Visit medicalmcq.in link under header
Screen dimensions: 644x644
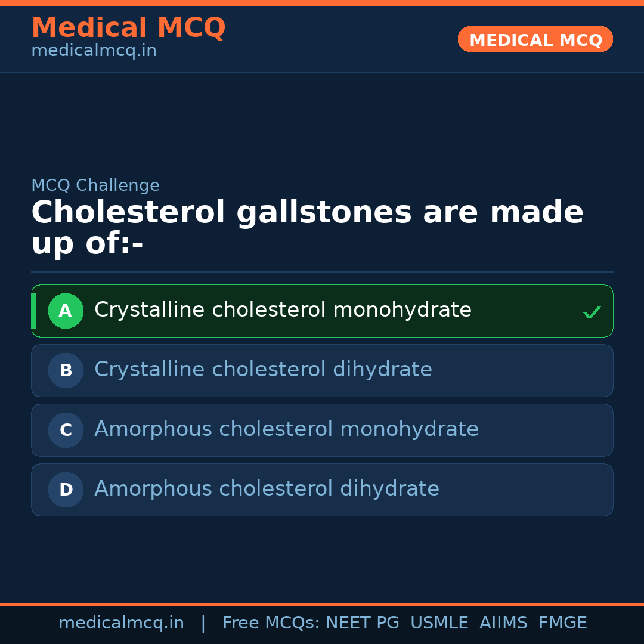(94, 51)
